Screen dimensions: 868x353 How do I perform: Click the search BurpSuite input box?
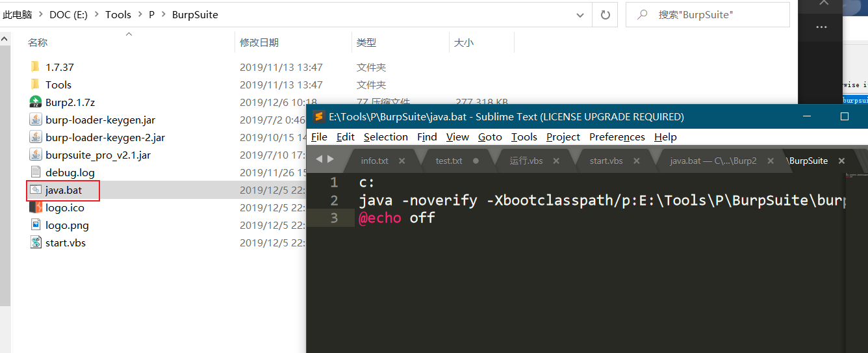(x=708, y=14)
